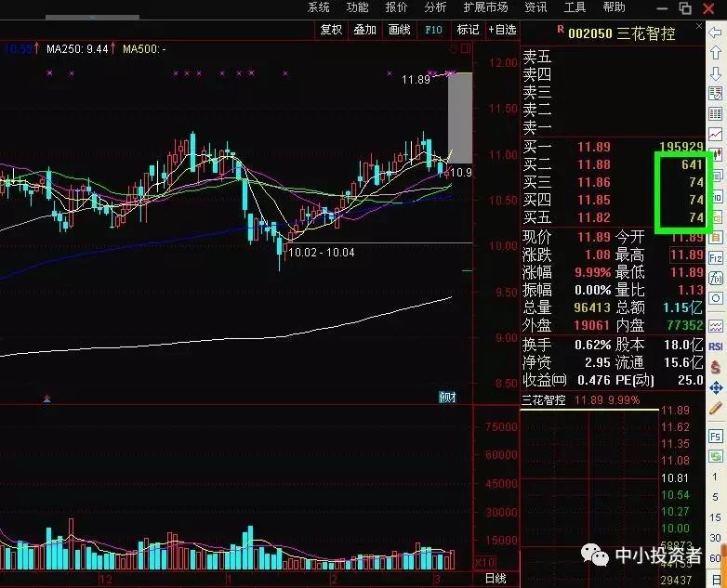Open the 资讯 menu

tap(536, 7)
